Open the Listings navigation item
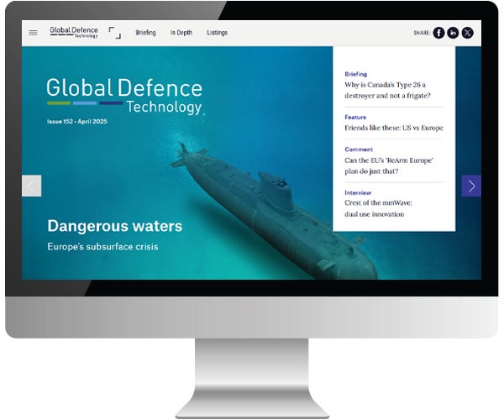504x420 pixels. click(217, 33)
